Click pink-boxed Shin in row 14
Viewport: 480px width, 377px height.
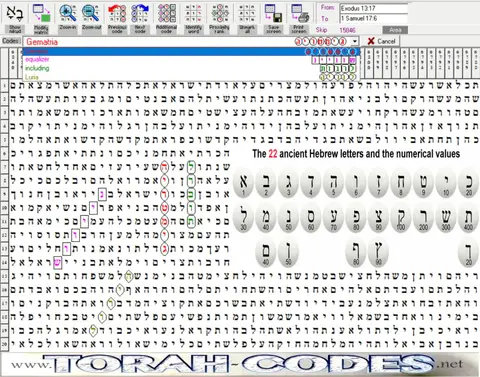[x=57, y=263]
